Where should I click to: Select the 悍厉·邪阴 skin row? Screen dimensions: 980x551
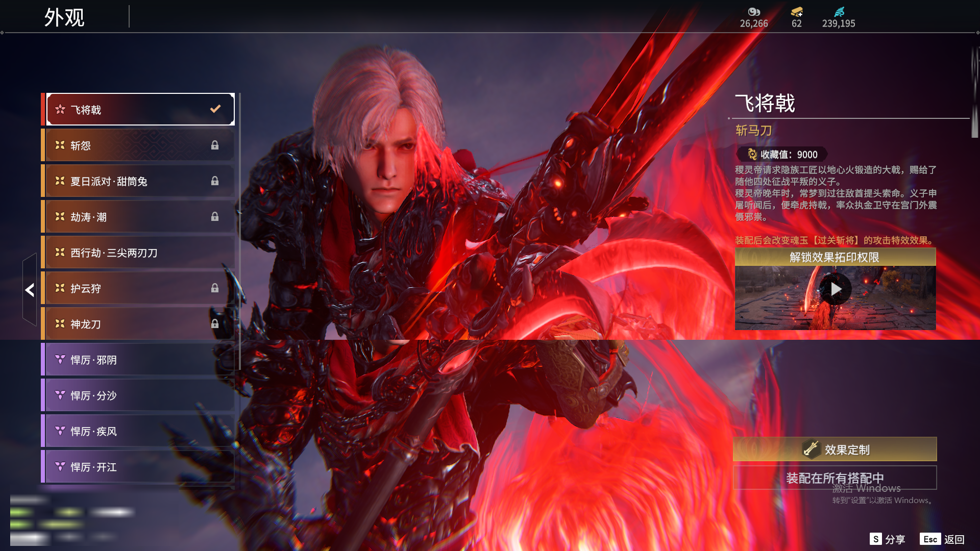pyautogui.click(x=138, y=360)
